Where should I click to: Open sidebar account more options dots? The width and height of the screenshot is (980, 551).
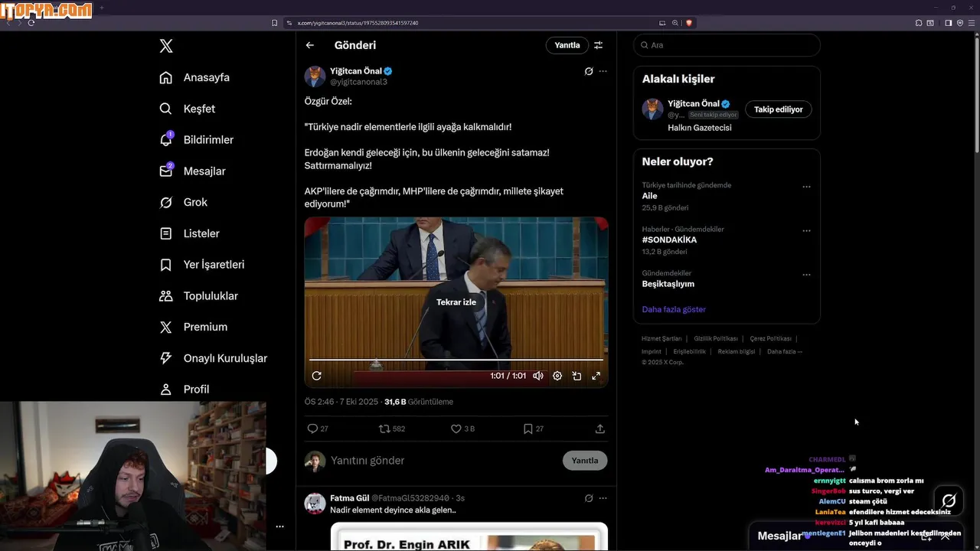tap(279, 527)
